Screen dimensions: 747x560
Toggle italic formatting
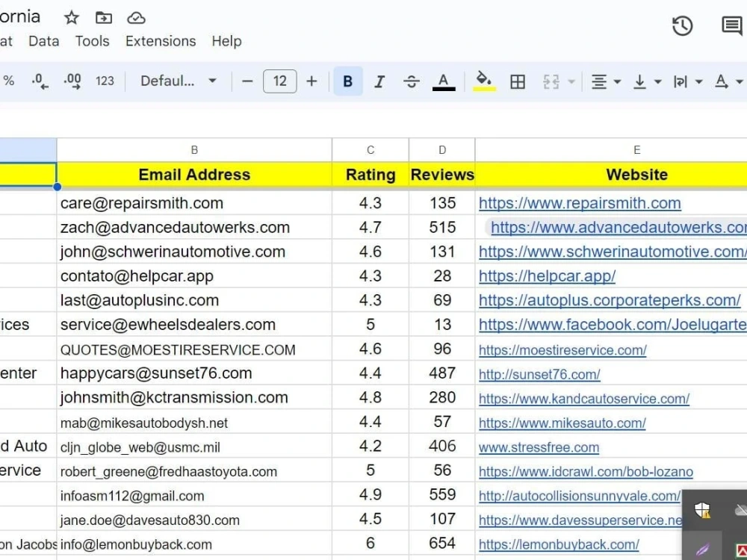click(380, 81)
